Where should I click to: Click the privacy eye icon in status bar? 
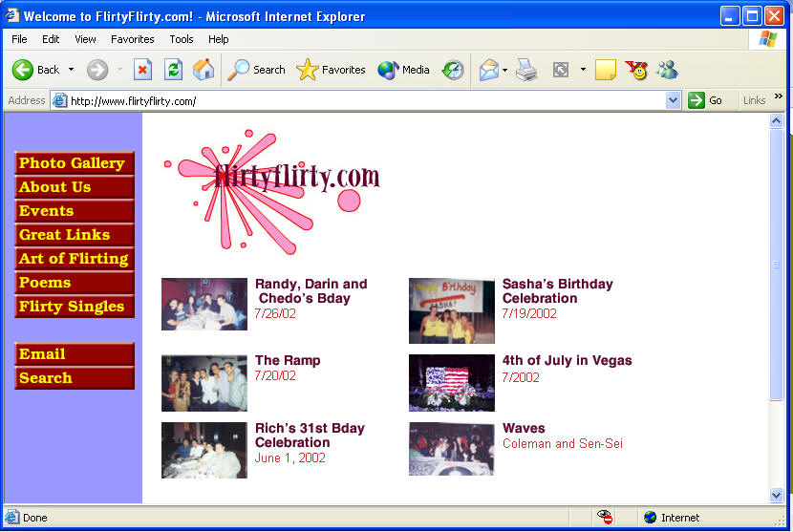[x=605, y=518]
